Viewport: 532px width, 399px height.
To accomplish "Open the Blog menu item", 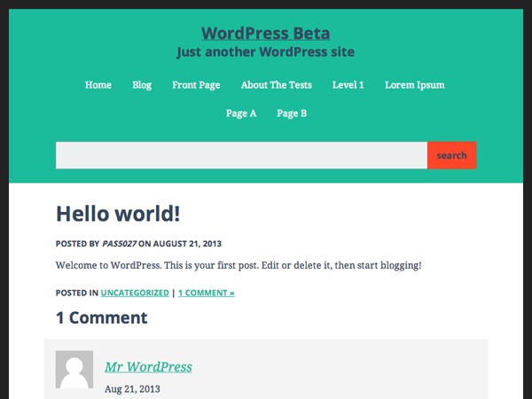I will pos(142,85).
